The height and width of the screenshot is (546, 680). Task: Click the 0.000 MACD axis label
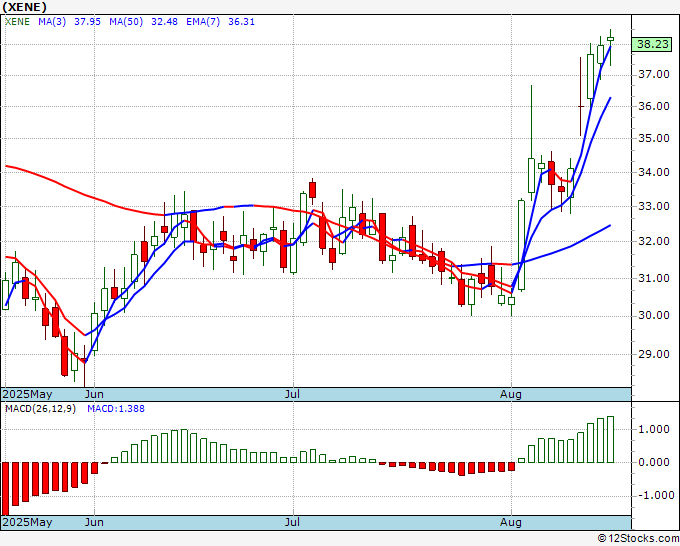click(654, 462)
